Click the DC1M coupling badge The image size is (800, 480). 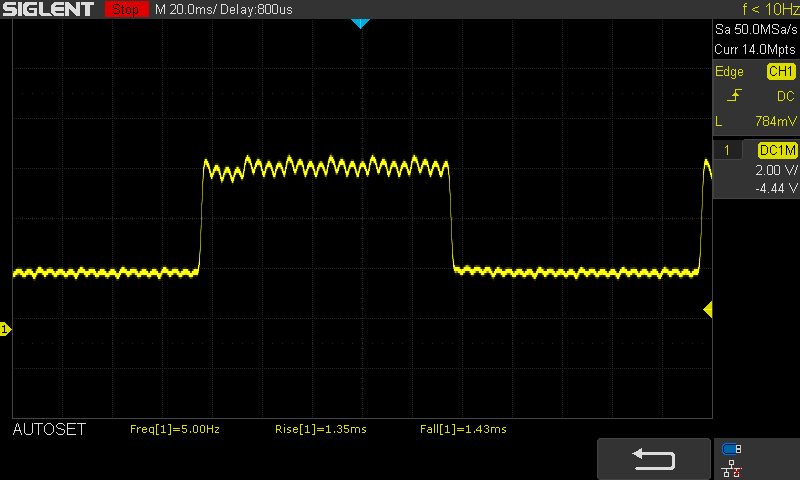coord(778,150)
